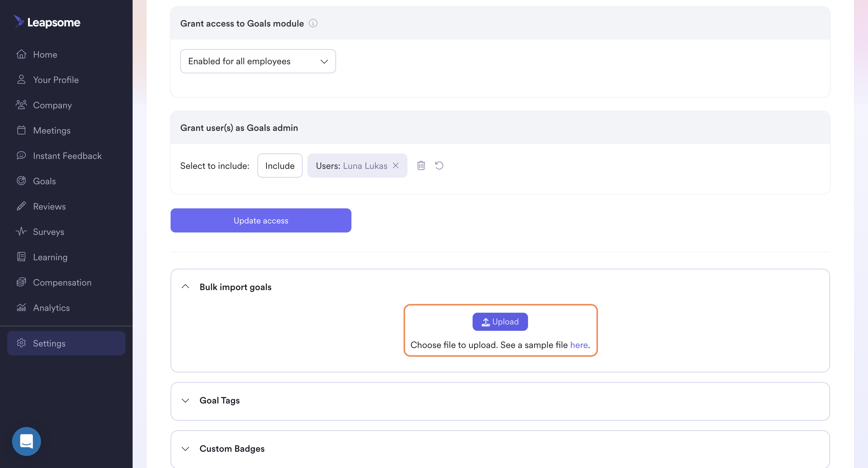Click the Compensation coins icon
The image size is (868, 468).
click(x=21, y=282)
